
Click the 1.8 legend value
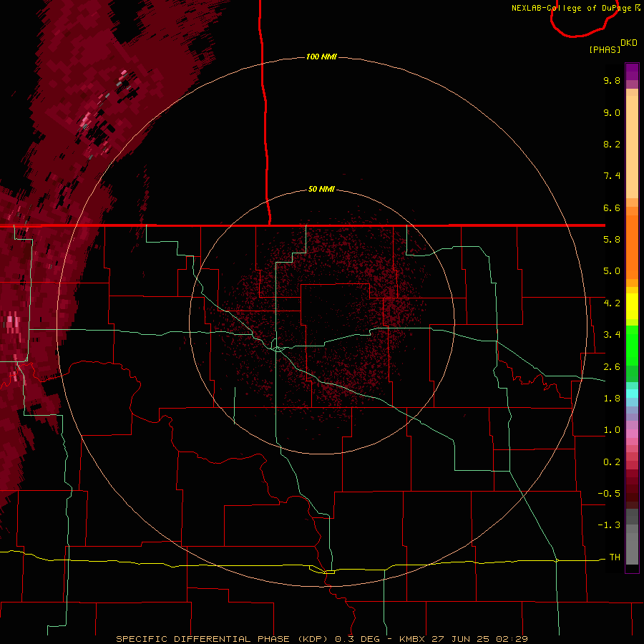coord(612,399)
